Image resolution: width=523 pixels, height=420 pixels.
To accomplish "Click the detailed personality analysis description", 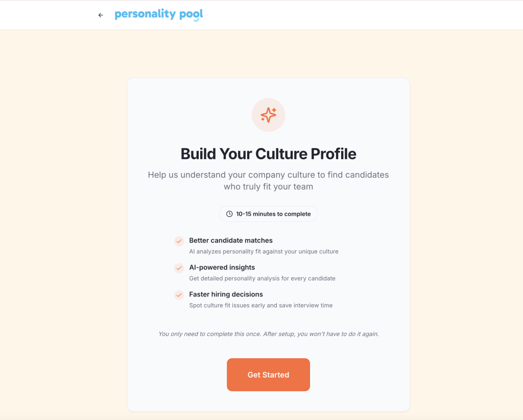I will (262, 279).
